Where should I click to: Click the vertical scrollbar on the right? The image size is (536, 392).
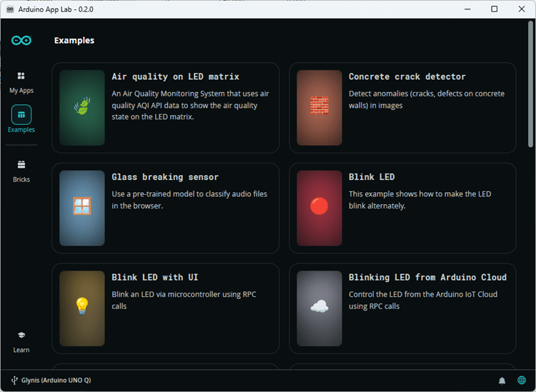pos(530,86)
